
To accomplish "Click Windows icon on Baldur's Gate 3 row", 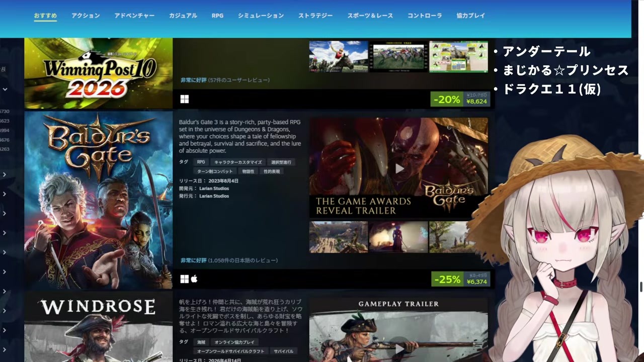I will coord(185,279).
